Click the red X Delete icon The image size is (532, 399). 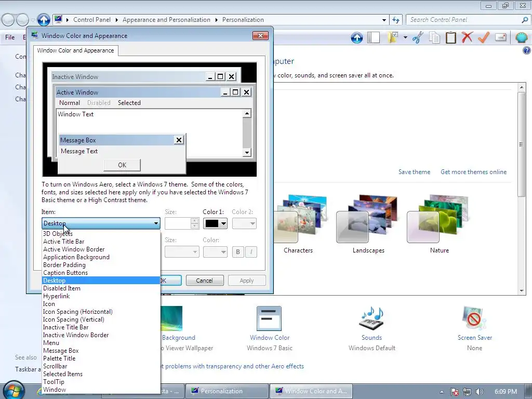coord(467,37)
